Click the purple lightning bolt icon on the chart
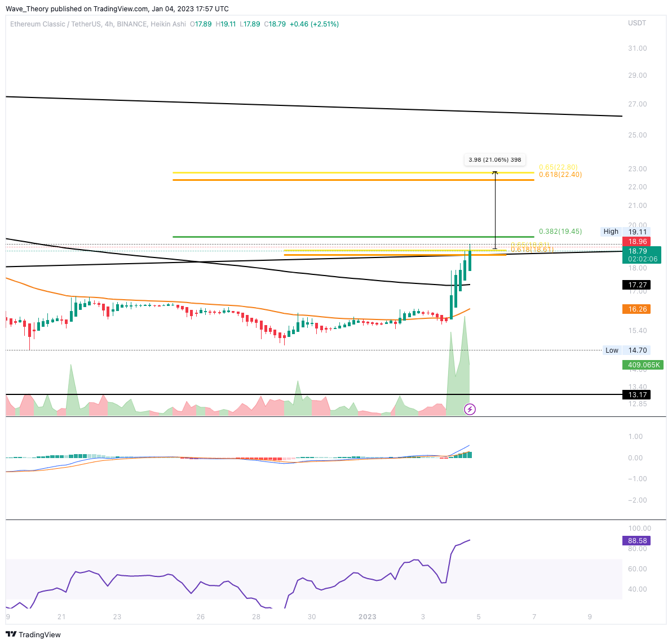The image size is (672, 644). [470, 409]
